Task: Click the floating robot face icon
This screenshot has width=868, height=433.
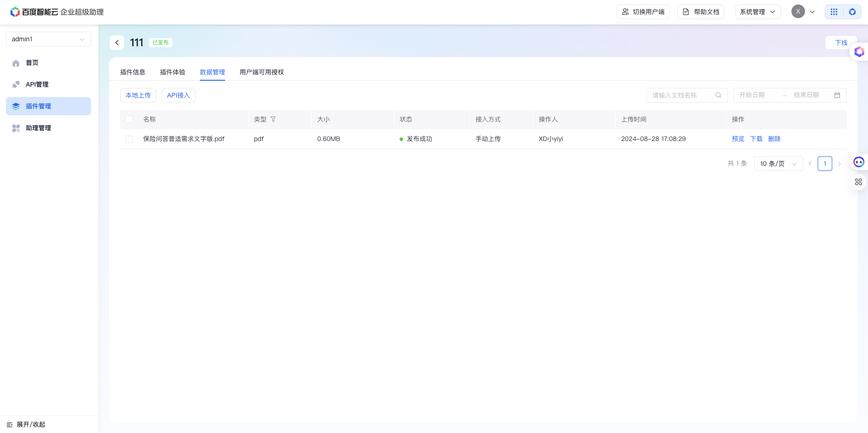Action: [x=859, y=162]
